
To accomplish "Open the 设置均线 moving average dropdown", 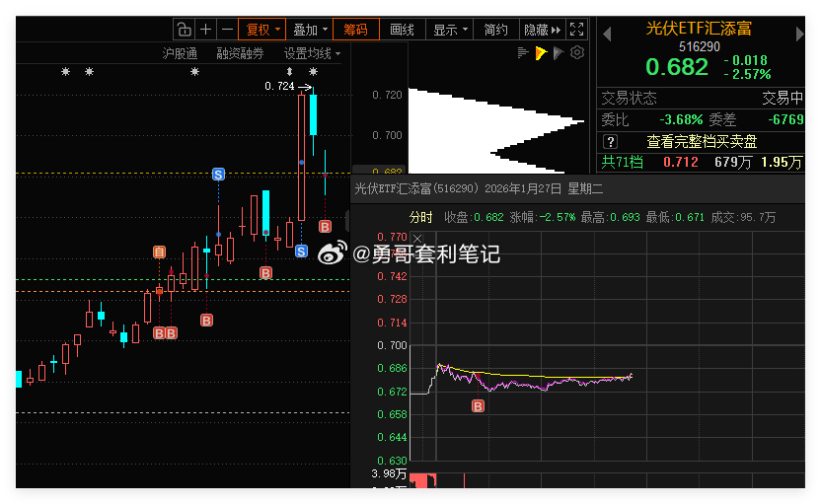I will [312, 53].
